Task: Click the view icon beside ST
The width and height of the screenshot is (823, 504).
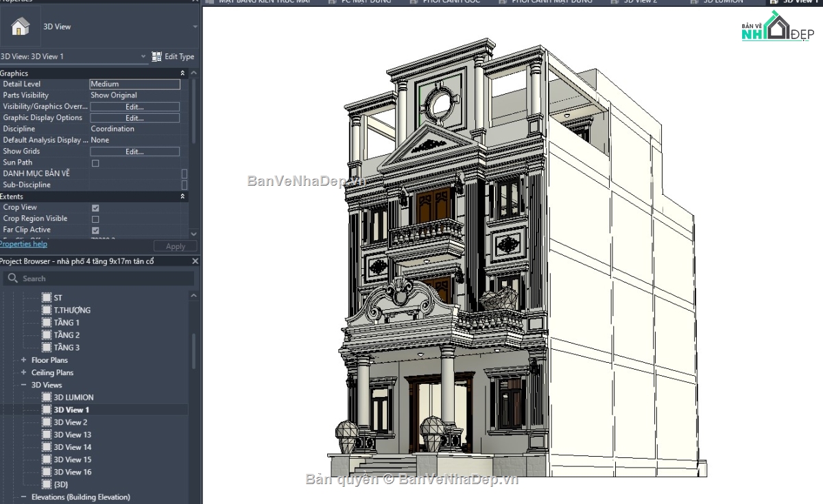Action: 47,298
